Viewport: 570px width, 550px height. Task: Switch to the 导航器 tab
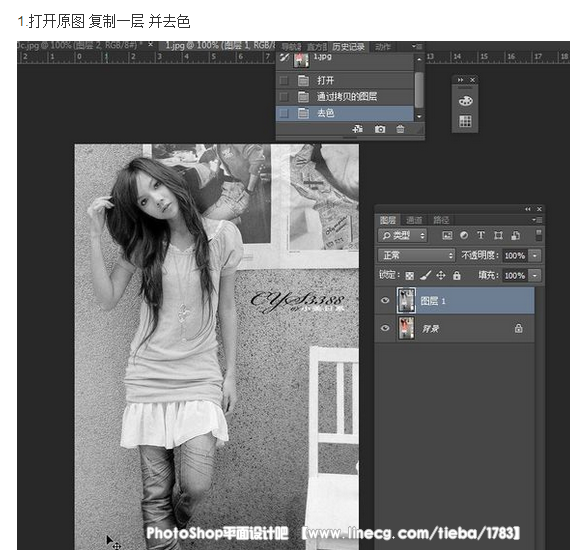tap(292, 47)
